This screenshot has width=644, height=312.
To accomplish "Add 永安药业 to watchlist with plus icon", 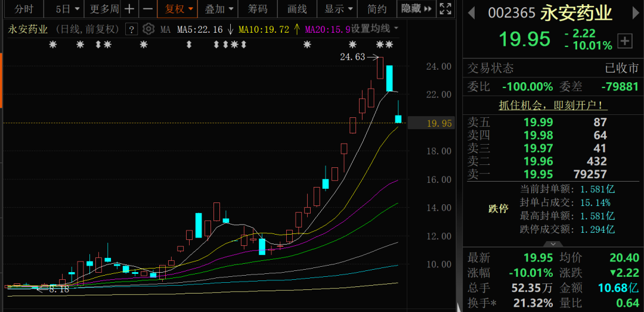I will pos(624,40).
